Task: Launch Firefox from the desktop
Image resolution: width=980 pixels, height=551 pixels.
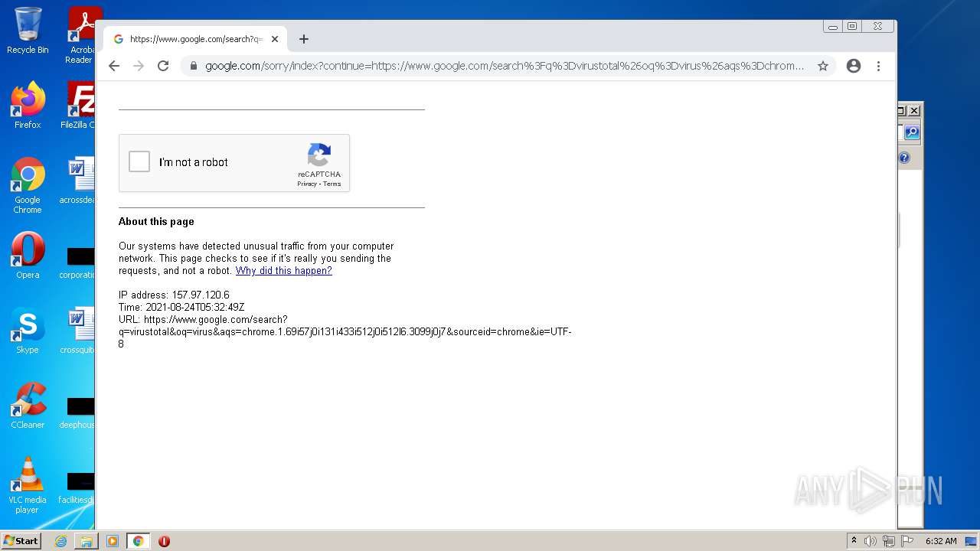Action: [x=28, y=106]
